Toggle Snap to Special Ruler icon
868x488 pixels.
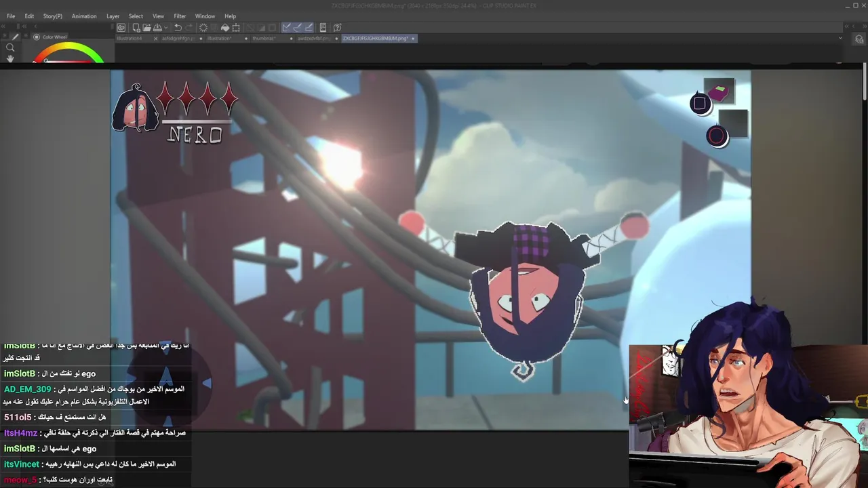(298, 28)
